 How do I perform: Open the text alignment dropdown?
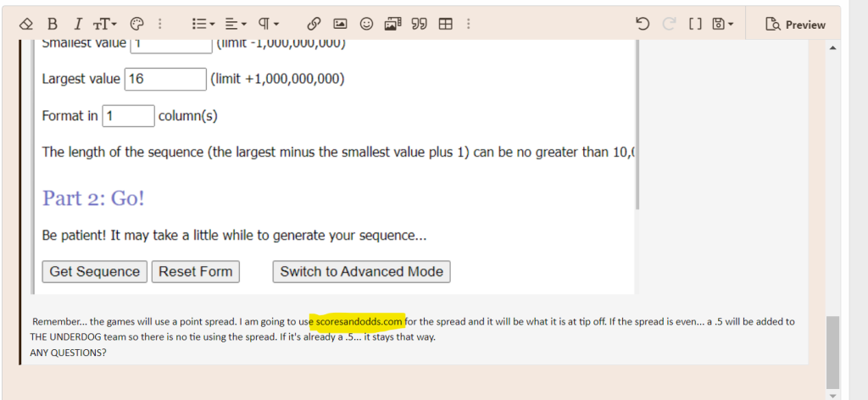point(238,24)
